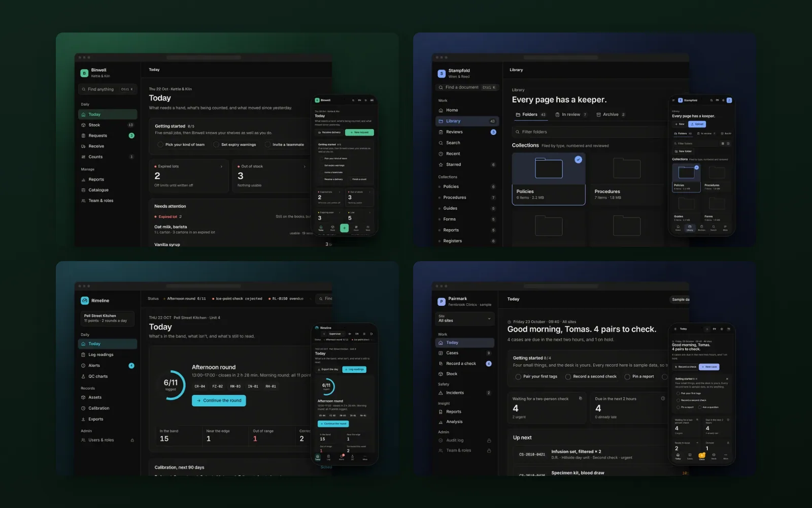Click the lock icon beside Audit log

coord(489,440)
